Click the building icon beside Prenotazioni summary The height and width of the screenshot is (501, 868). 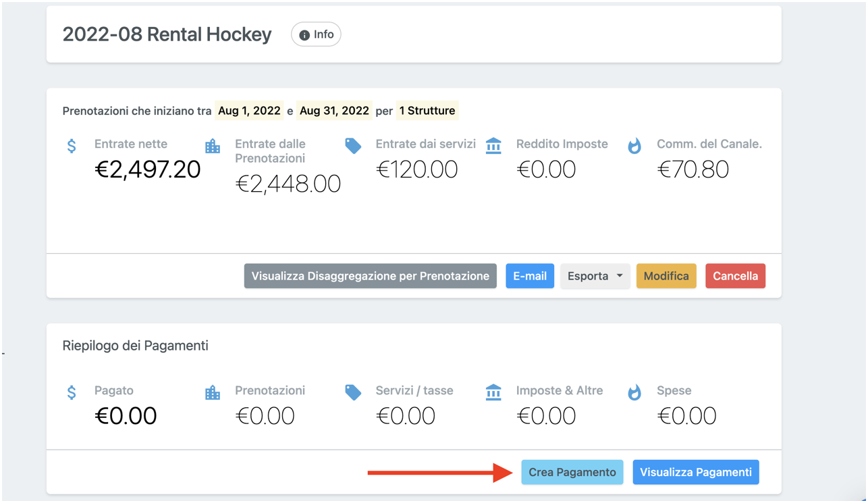(x=213, y=392)
